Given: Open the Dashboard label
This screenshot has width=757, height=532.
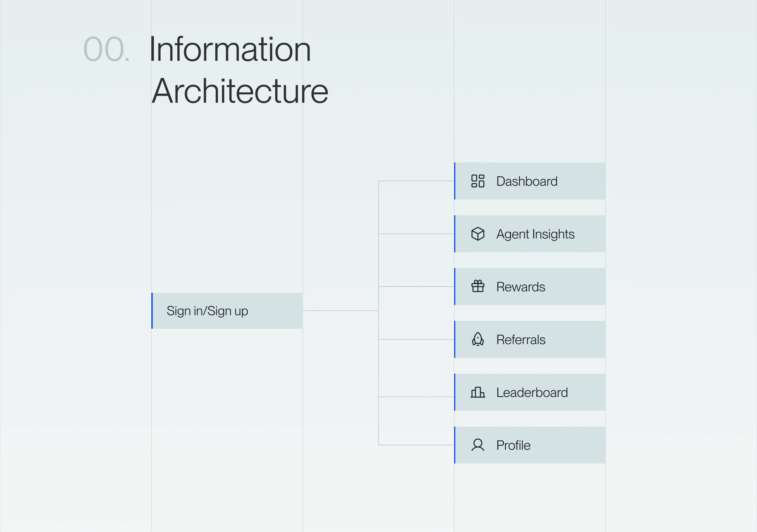Looking at the screenshot, I should pos(527,181).
